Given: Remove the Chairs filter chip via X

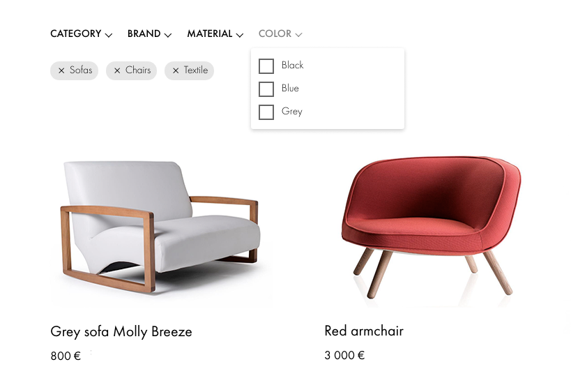Looking at the screenshot, I should [117, 70].
